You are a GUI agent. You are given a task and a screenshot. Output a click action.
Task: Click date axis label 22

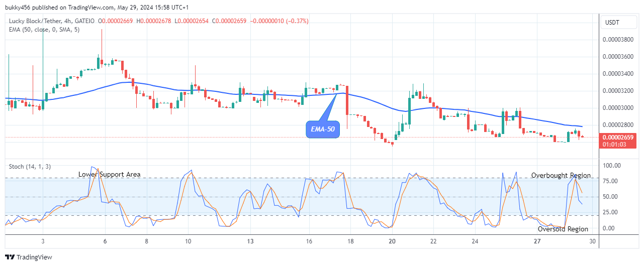pos(433,241)
